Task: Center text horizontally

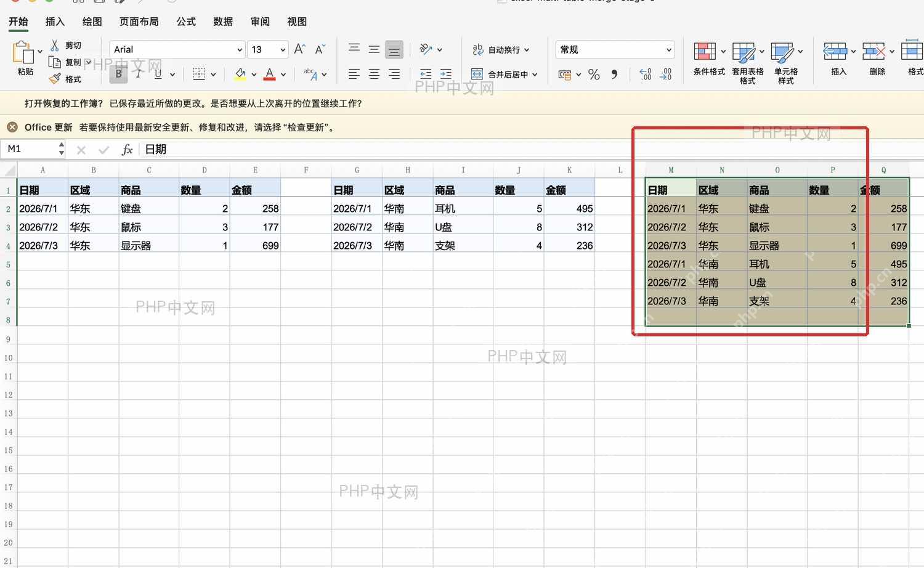Action: coord(374,75)
